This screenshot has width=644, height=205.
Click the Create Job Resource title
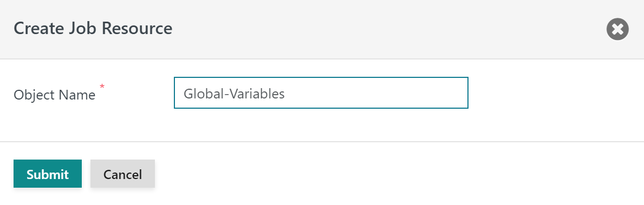[93, 29]
